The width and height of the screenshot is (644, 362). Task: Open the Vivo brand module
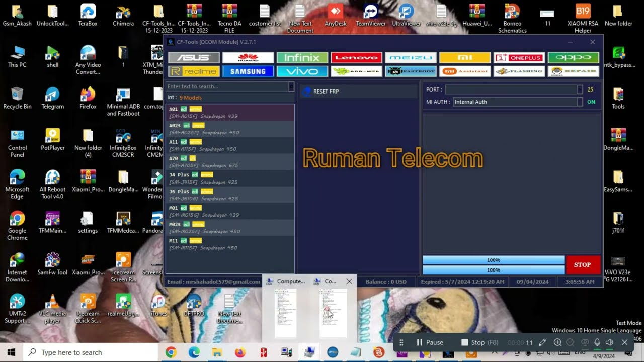coord(302,71)
